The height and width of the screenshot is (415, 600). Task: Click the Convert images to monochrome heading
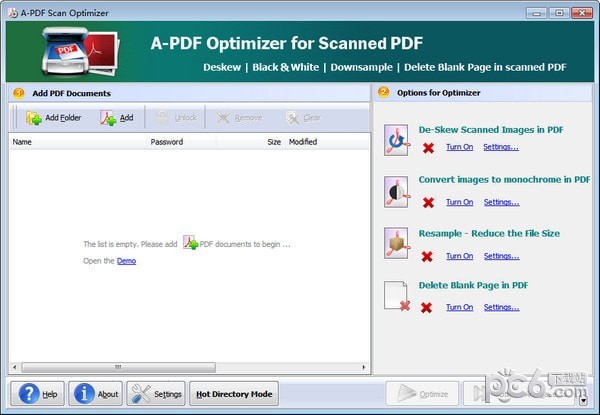tap(504, 180)
